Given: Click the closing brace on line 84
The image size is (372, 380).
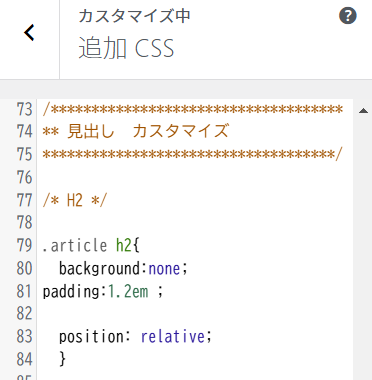Looking at the screenshot, I should pos(62,359).
